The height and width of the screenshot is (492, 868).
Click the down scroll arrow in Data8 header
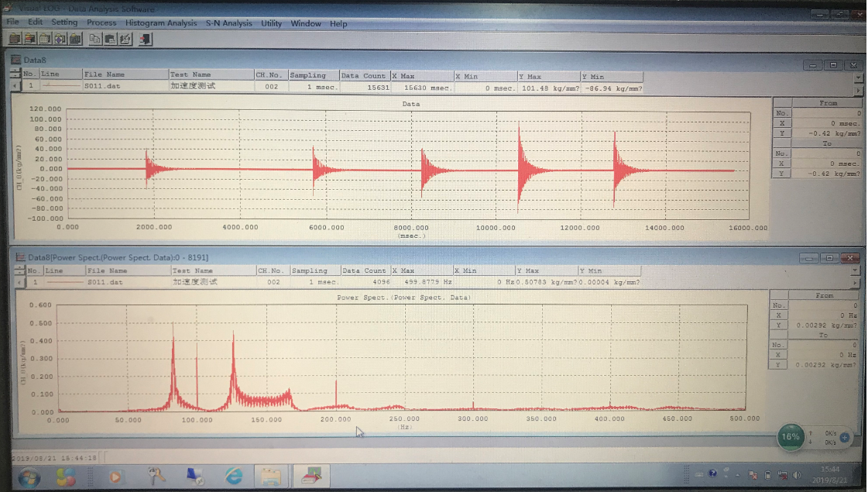click(x=858, y=77)
